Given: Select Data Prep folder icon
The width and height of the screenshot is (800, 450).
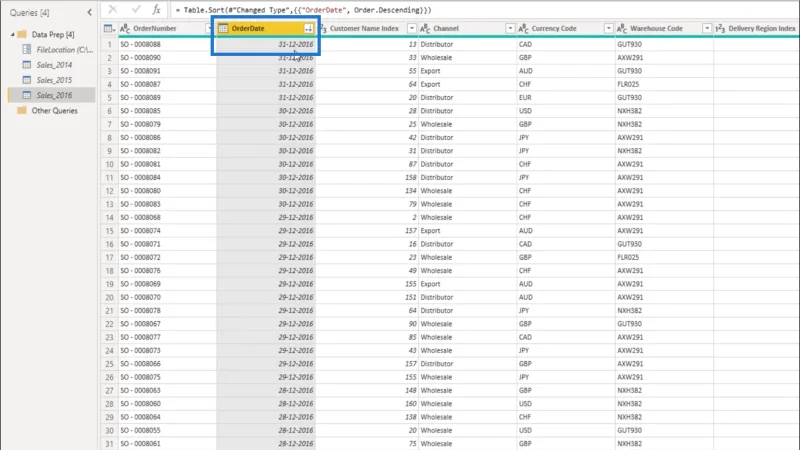Looking at the screenshot, I should [22, 34].
